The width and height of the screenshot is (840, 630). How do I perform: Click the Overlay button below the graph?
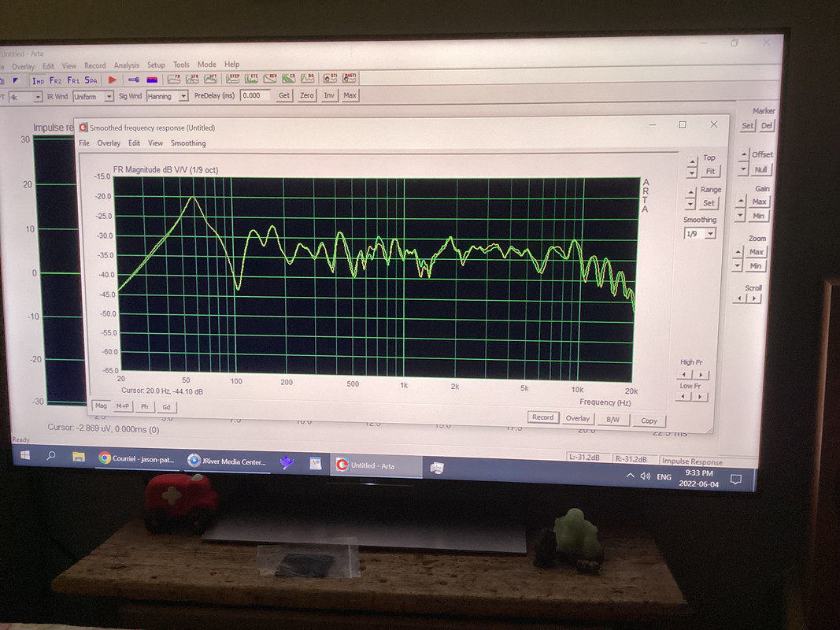tap(578, 418)
